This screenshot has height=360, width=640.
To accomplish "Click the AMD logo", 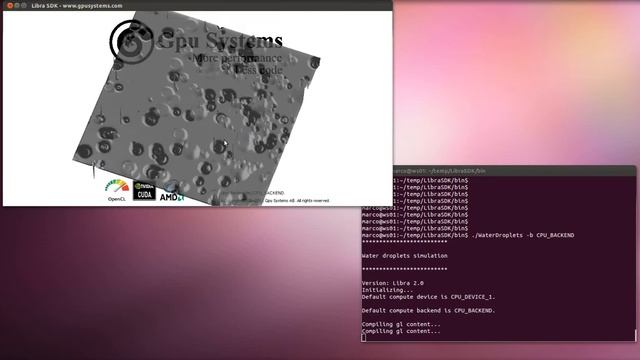I will [x=172, y=197].
